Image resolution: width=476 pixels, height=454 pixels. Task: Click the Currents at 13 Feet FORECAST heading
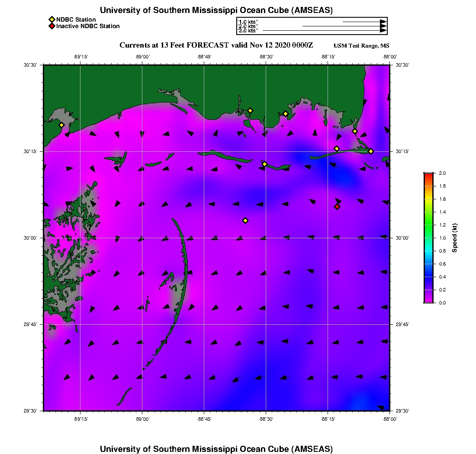click(216, 45)
